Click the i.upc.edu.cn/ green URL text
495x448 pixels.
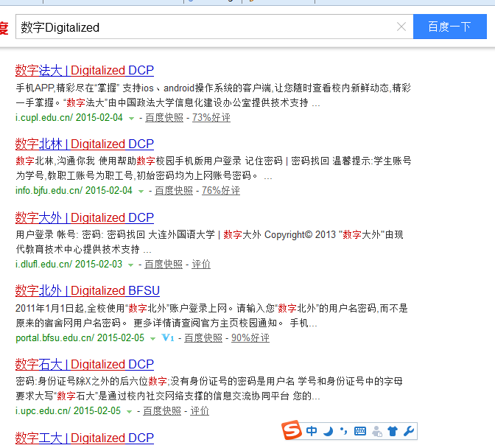pos(43,410)
